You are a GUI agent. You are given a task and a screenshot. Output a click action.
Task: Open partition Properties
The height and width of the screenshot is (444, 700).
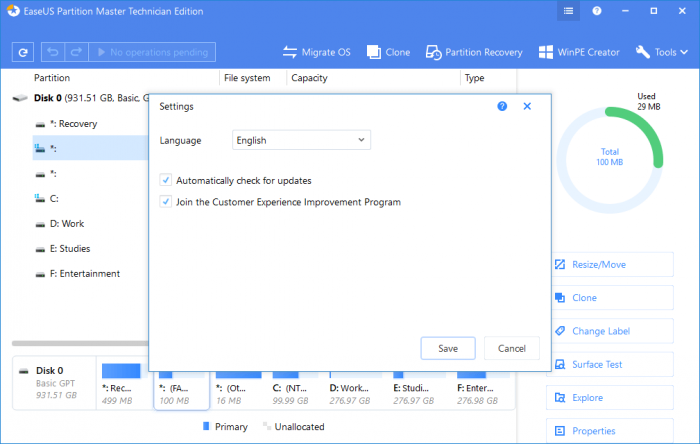tap(610, 431)
